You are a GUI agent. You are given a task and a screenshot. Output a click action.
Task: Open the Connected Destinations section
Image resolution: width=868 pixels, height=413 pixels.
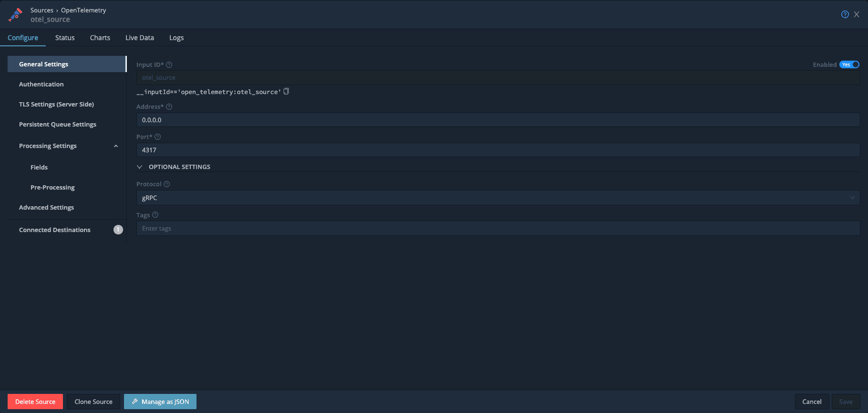click(x=55, y=230)
